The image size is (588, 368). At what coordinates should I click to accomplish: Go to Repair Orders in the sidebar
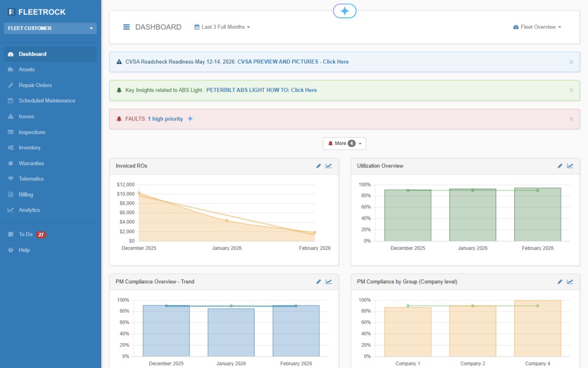click(x=35, y=85)
